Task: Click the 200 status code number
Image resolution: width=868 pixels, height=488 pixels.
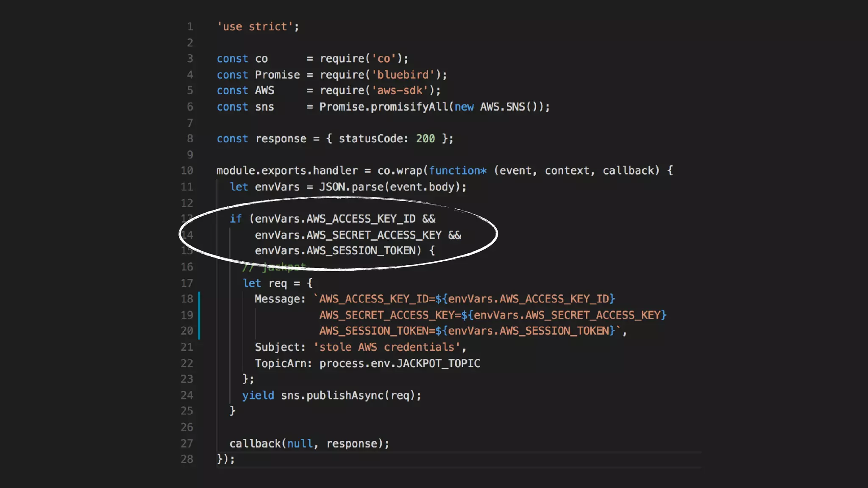Action: (425, 139)
